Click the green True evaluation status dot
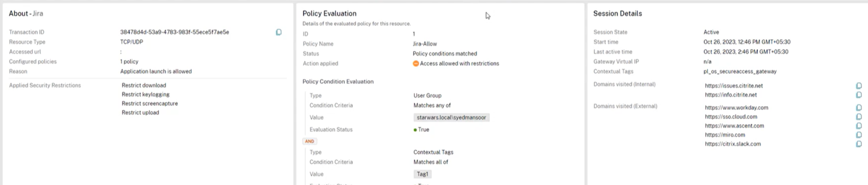Viewport: 868px width, 185px height. point(415,130)
